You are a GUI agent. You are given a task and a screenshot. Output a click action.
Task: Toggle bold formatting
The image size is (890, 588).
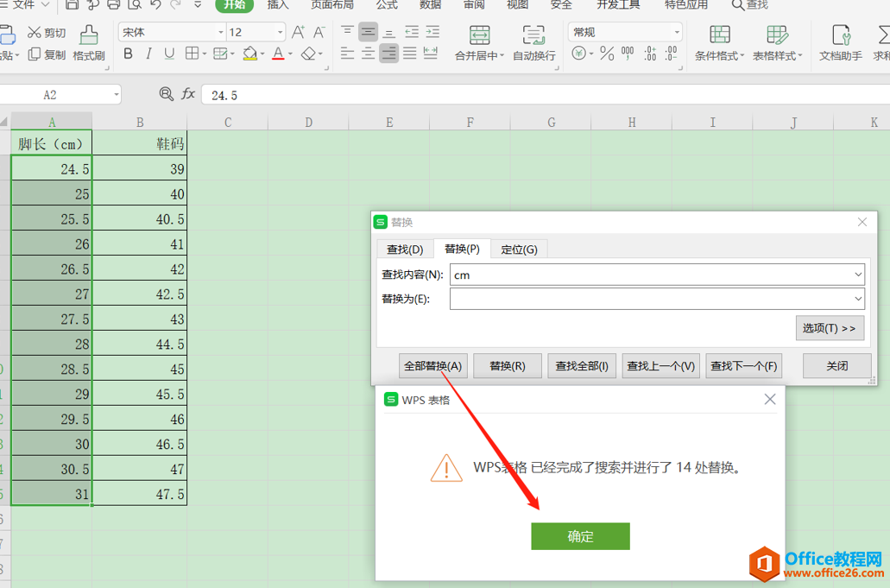pyautogui.click(x=129, y=54)
